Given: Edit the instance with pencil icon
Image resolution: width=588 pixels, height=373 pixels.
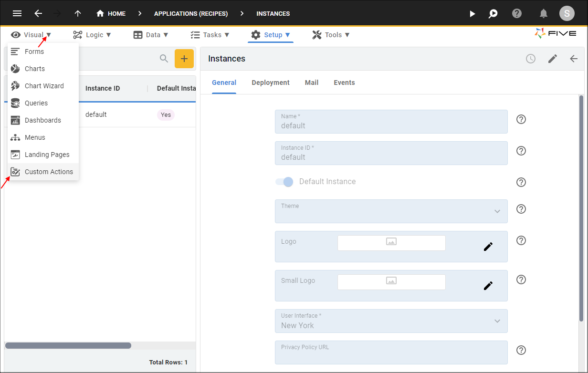Looking at the screenshot, I should pos(552,59).
